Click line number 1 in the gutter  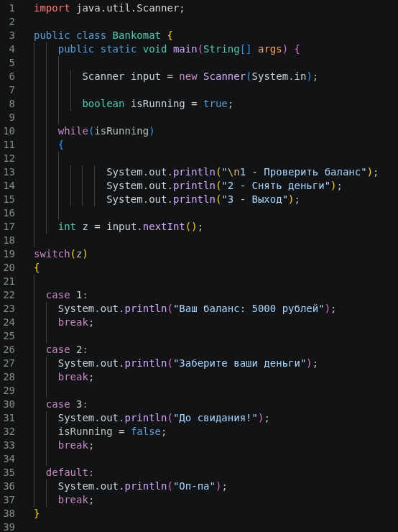(x=12, y=8)
